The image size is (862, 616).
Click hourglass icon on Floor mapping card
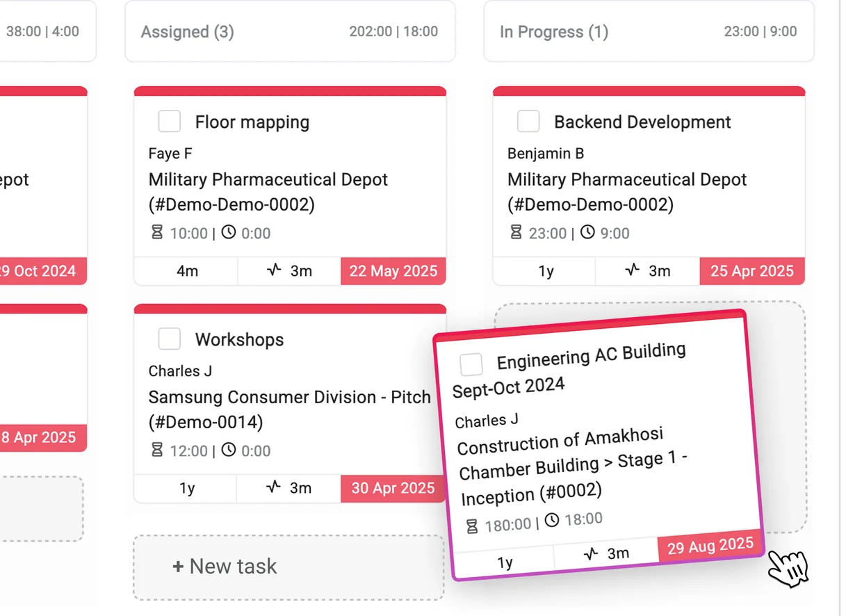[x=157, y=232]
